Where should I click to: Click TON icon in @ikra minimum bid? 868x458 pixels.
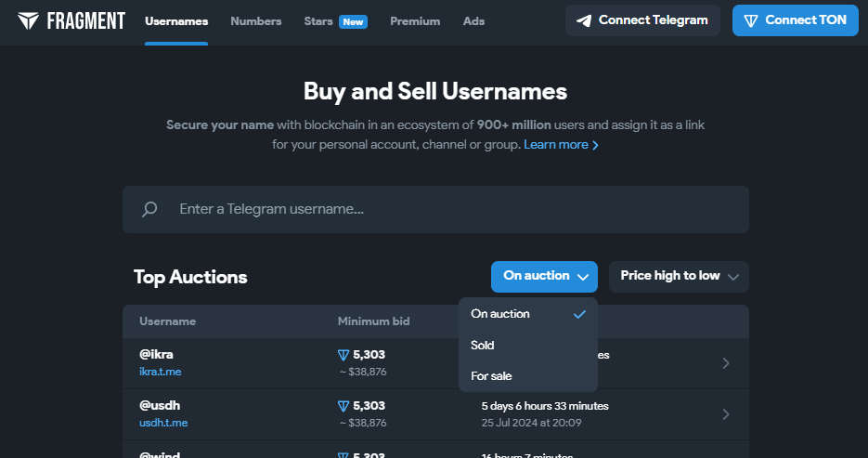[343, 355]
